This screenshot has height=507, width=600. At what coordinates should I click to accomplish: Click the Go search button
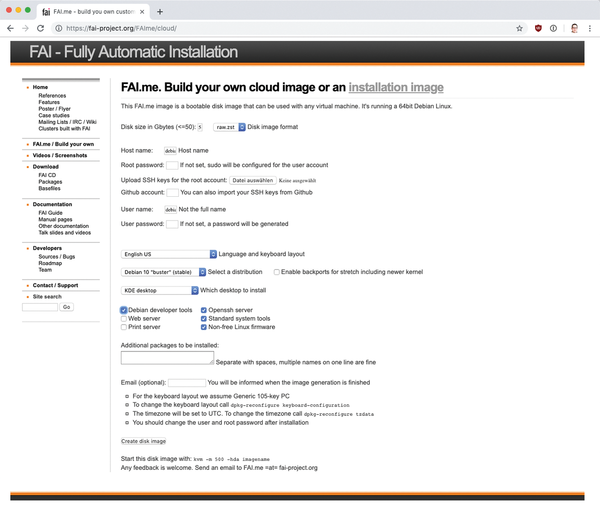tap(66, 307)
